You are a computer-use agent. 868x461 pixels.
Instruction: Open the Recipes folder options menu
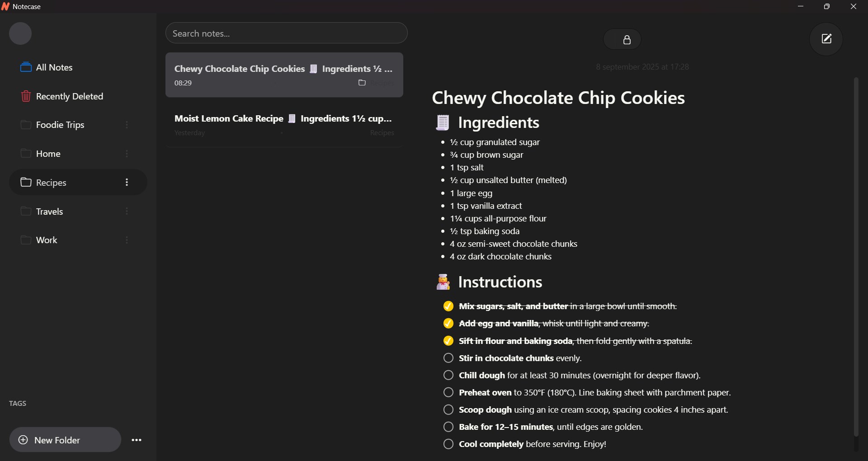[127, 182]
